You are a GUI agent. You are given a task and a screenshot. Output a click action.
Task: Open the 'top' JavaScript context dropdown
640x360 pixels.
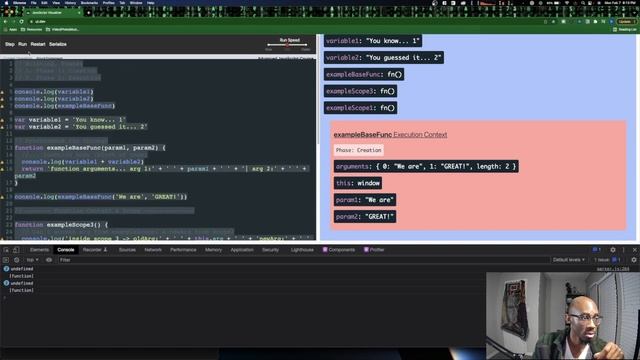(x=33, y=260)
